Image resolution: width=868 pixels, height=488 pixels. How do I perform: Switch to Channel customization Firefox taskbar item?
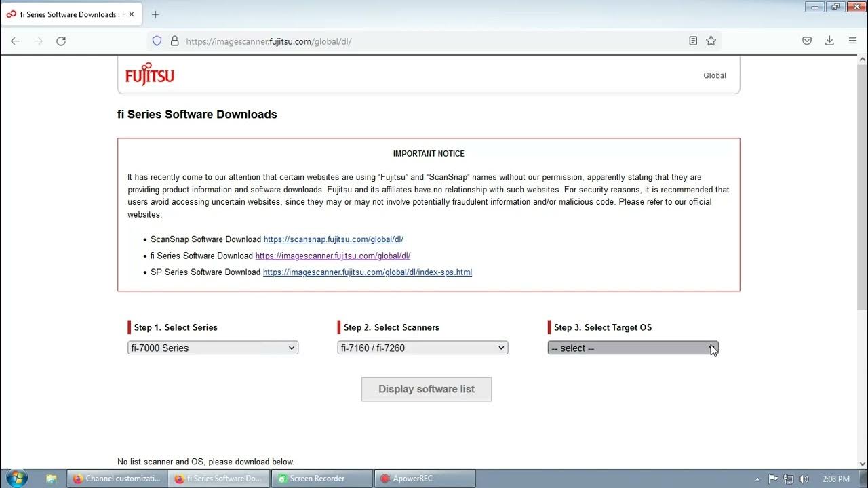[x=117, y=479]
